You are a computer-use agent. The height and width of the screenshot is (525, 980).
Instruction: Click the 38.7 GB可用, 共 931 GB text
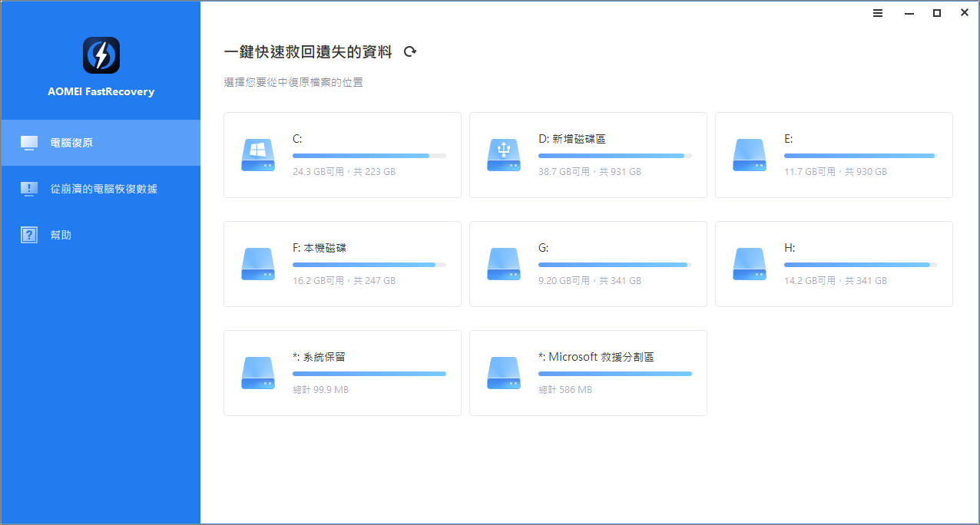[590, 172]
